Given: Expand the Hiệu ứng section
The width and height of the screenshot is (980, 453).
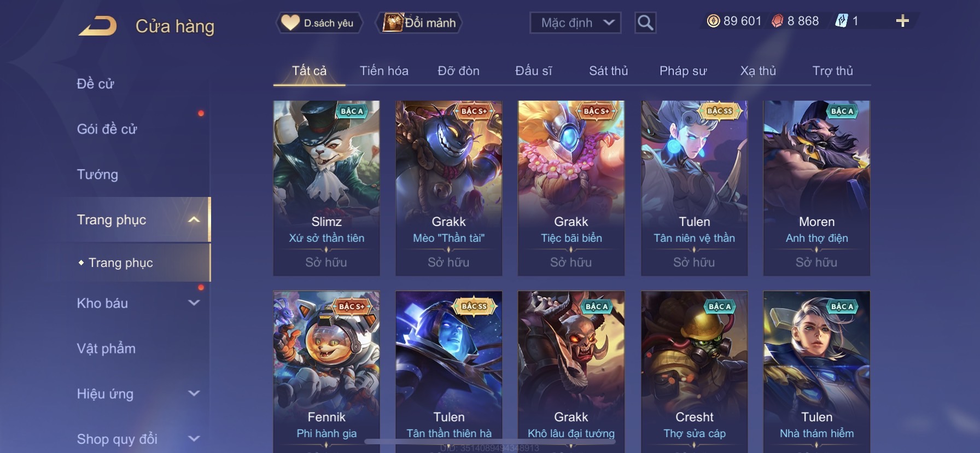Looking at the screenshot, I should pos(194,393).
